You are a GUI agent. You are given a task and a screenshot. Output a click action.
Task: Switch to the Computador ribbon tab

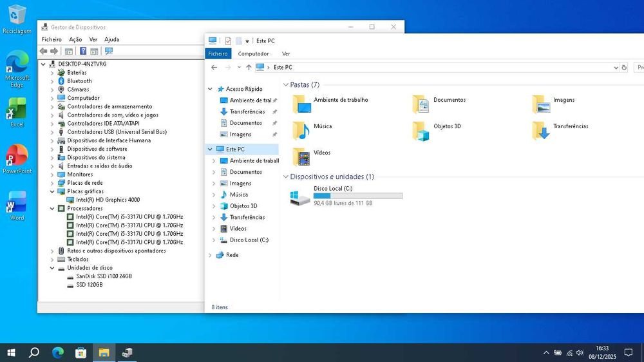click(253, 54)
